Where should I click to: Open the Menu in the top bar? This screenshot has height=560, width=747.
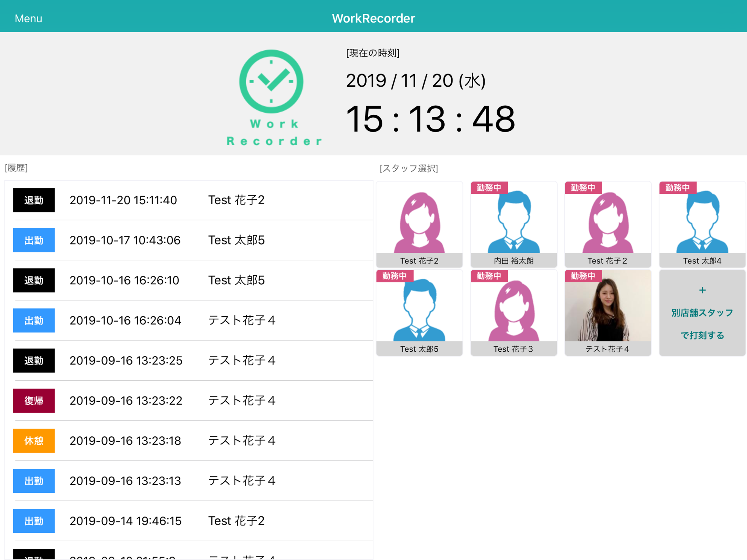coord(28,18)
